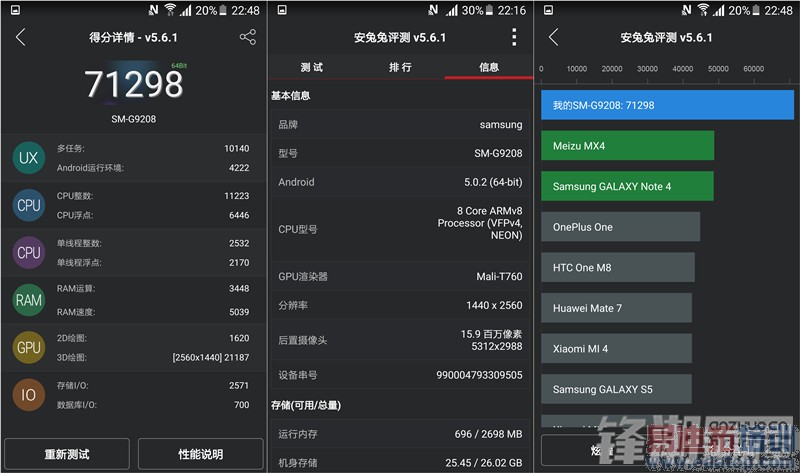Tap the CPU整数 score 11223 row
This screenshot has height=473, width=800.
click(153, 196)
